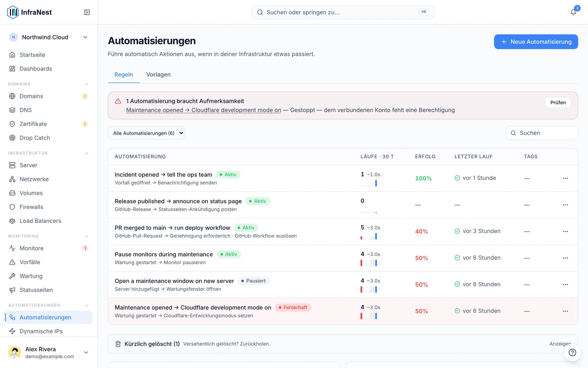Switch to the Vorlagen tab
The image size is (588, 368).
click(158, 74)
